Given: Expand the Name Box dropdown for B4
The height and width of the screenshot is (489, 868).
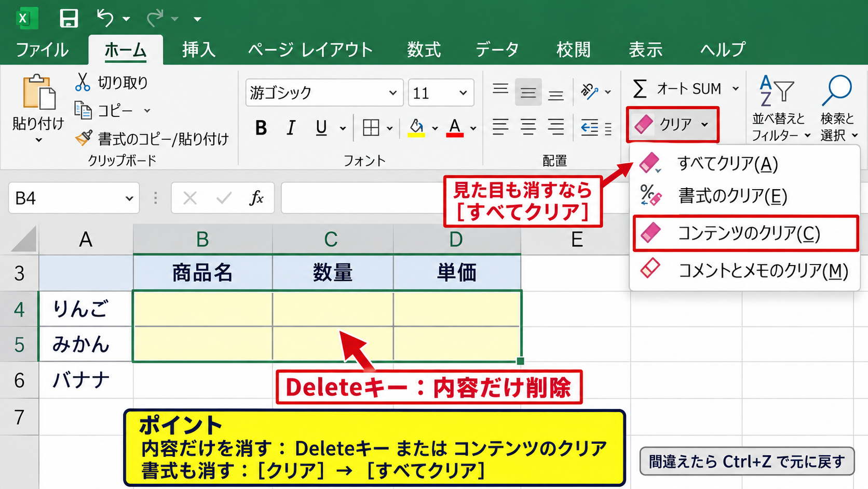Looking at the screenshot, I should 129,199.
